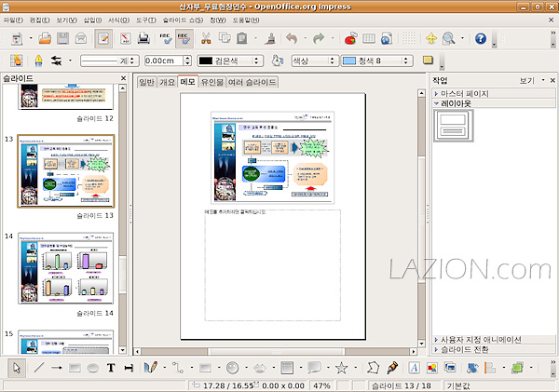Screen dimensions: 559x392
Task: Expand 마스터 페이지 section
Action: click(x=494, y=94)
